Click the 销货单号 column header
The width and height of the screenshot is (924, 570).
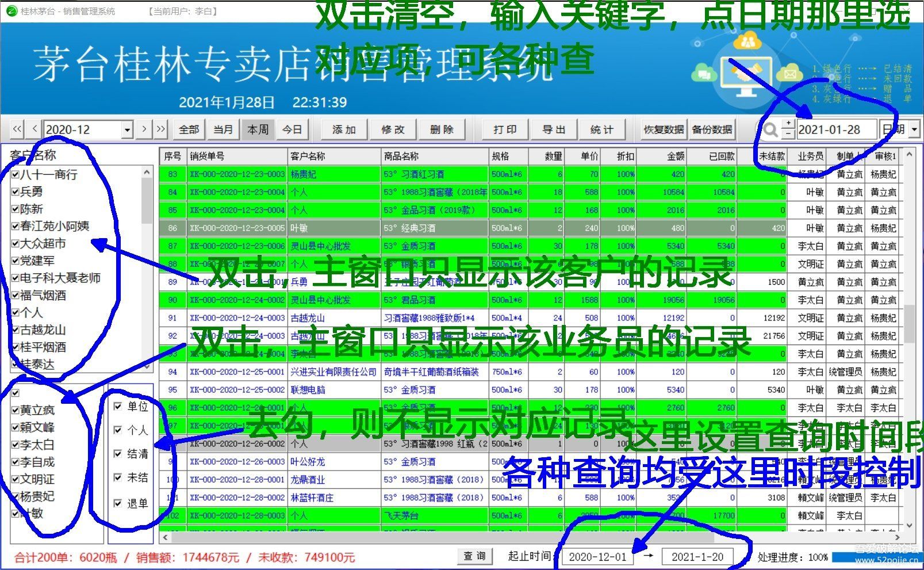pos(237,156)
